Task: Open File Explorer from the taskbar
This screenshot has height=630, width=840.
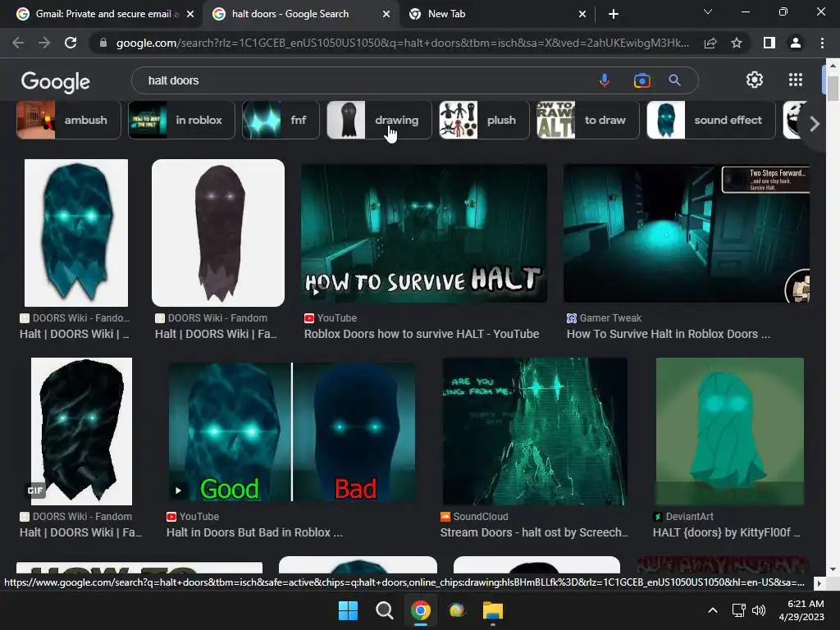Action: [493, 610]
